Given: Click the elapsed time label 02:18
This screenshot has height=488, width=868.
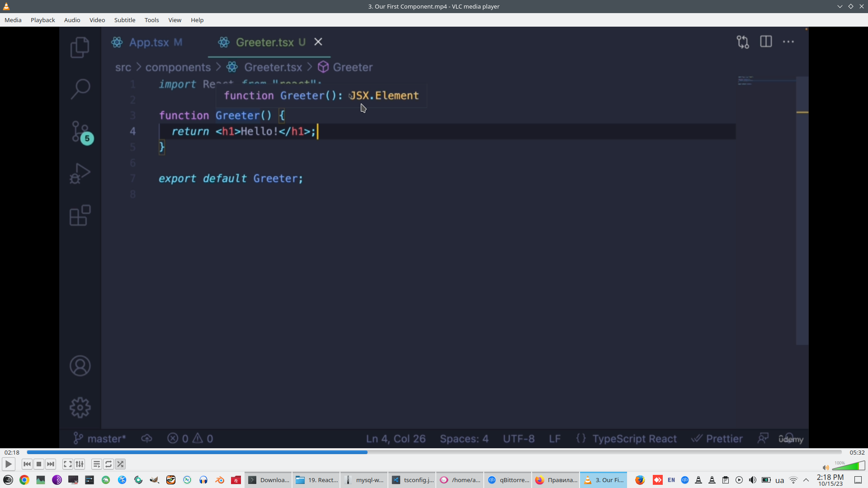Looking at the screenshot, I should click(x=12, y=452).
